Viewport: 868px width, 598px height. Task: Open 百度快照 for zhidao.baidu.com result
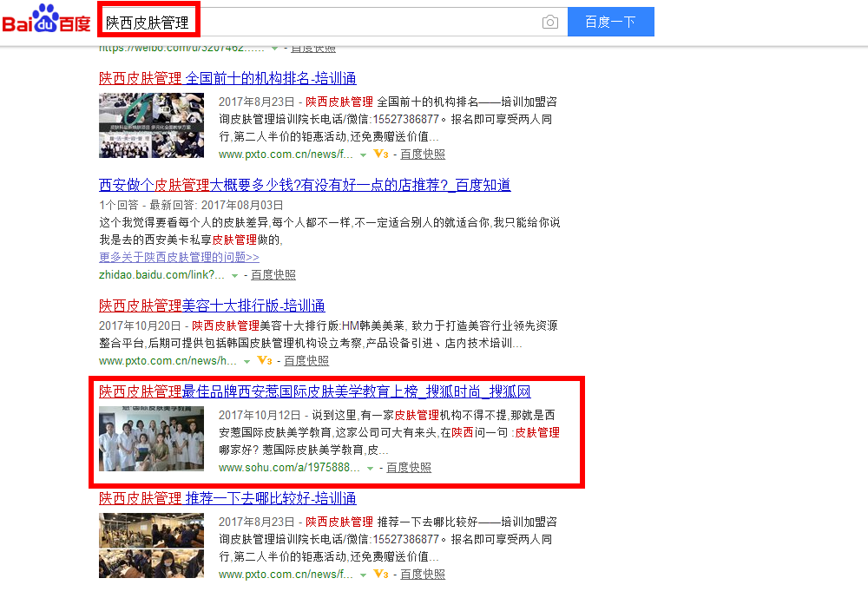pos(273,274)
